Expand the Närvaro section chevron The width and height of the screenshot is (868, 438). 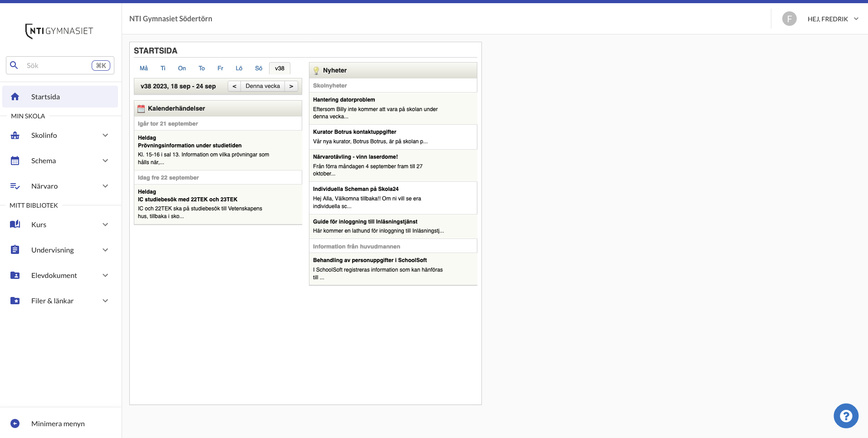[x=105, y=185]
